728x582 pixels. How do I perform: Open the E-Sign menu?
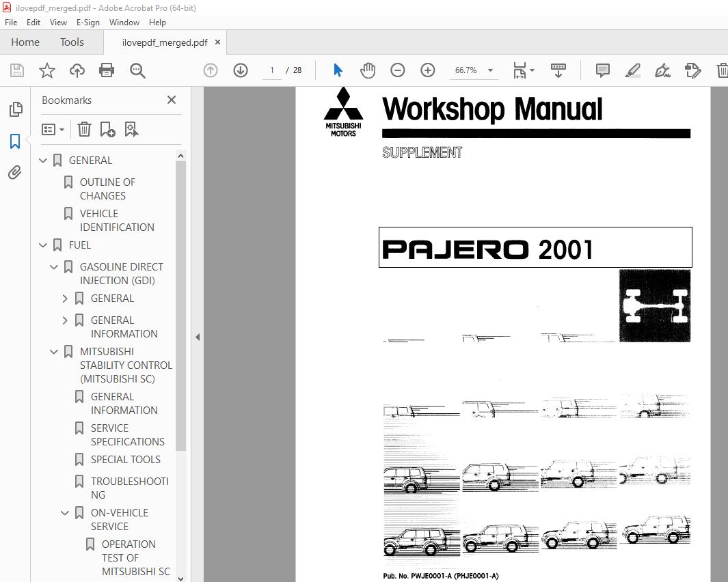tap(88, 23)
